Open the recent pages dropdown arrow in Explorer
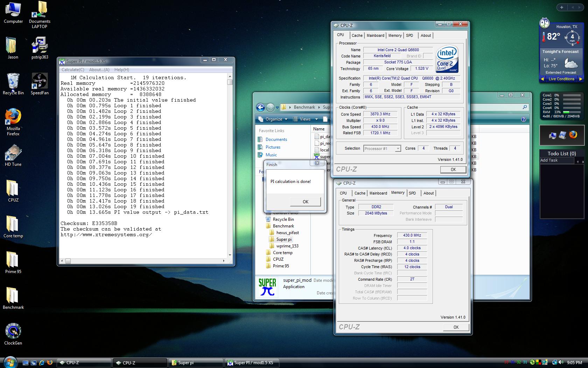 coord(277,108)
